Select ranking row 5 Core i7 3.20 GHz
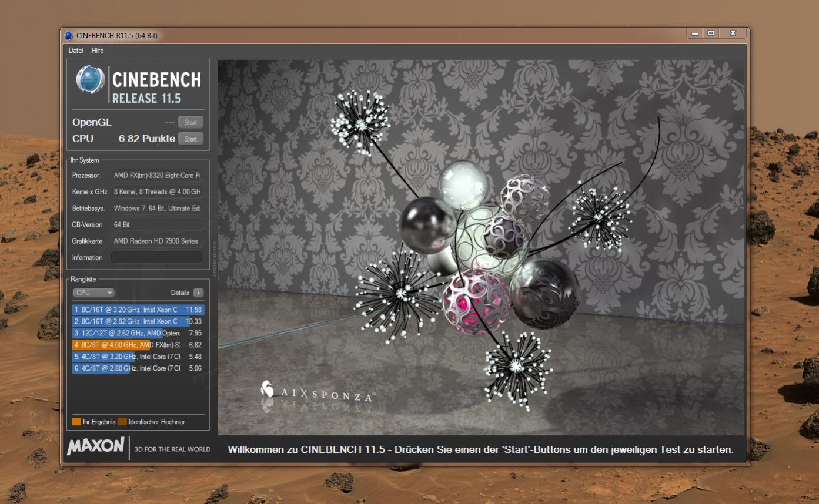The image size is (819, 504). pyautogui.click(x=138, y=357)
